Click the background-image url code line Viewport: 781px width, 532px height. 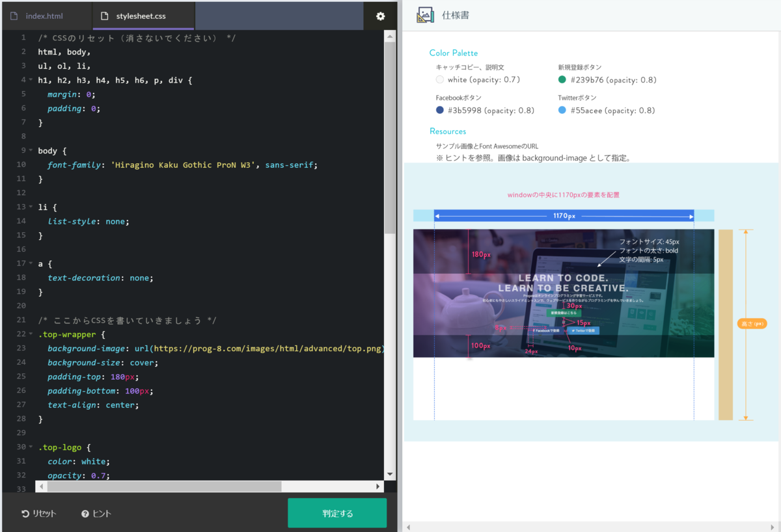coord(215,349)
